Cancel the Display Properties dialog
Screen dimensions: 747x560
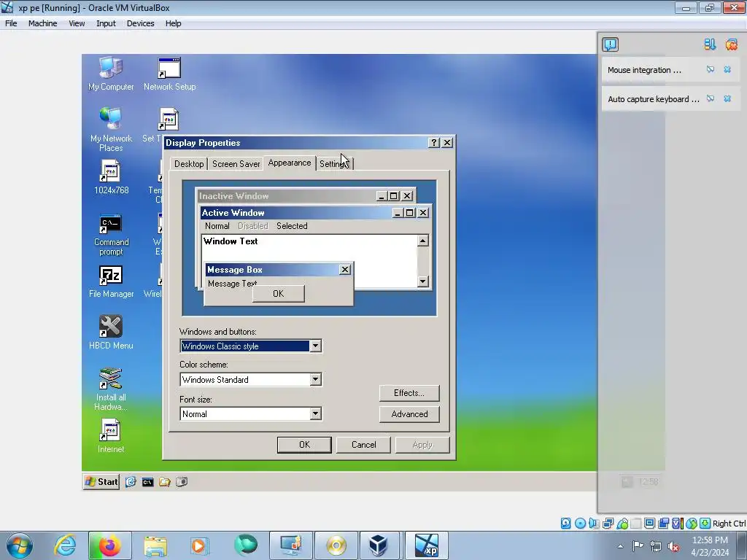363,445
